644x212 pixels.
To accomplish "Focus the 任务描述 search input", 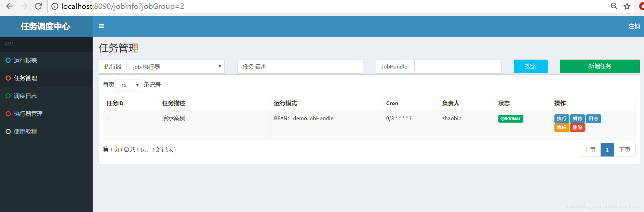I will 317,66.
